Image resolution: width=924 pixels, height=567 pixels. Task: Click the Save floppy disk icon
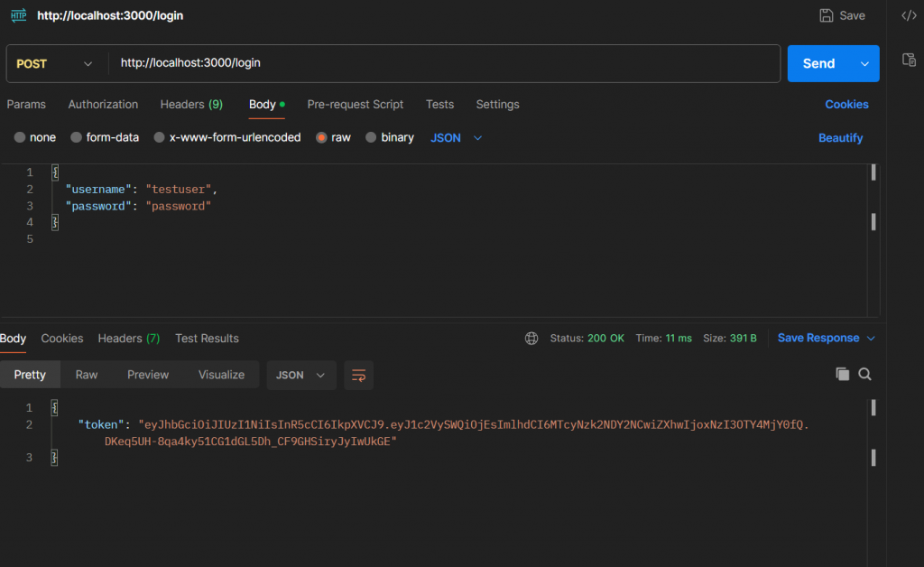(x=826, y=15)
